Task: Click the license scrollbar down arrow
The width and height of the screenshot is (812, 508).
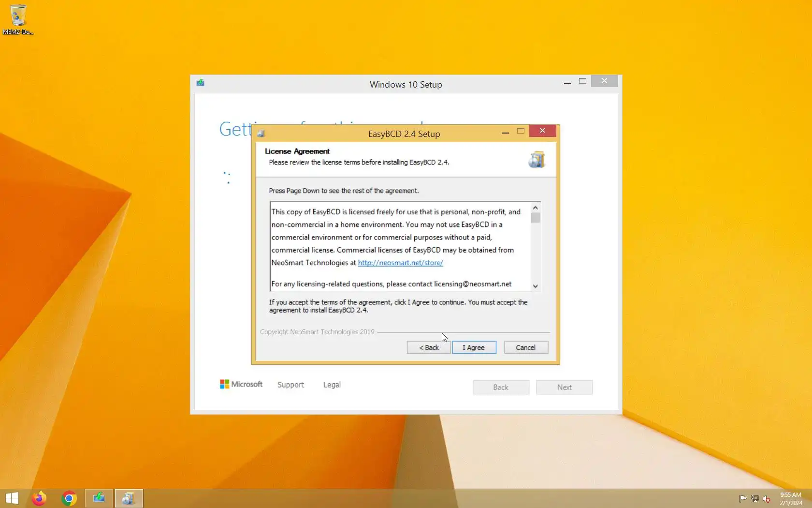Action: tap(535, 286)
